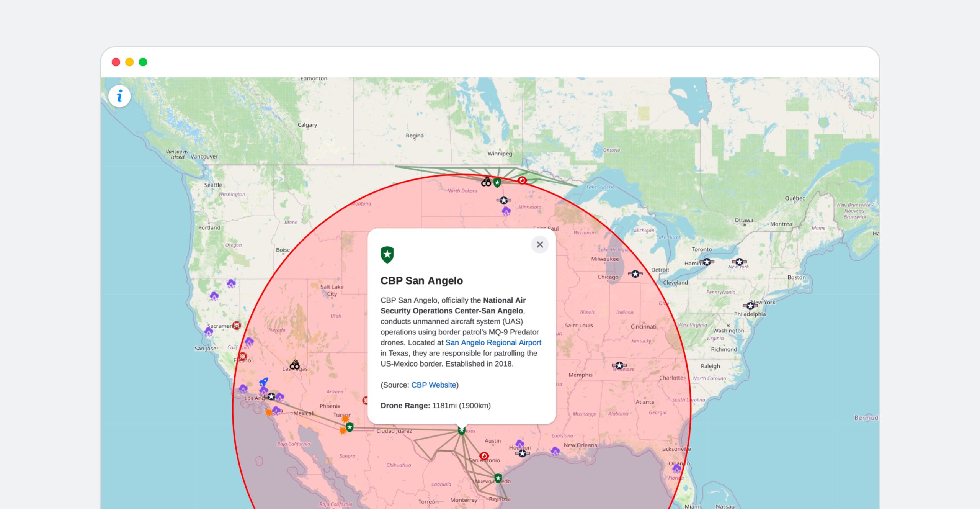Open the CBP Website source link
This screenshot has width=980, height=509.
point(433,385)
